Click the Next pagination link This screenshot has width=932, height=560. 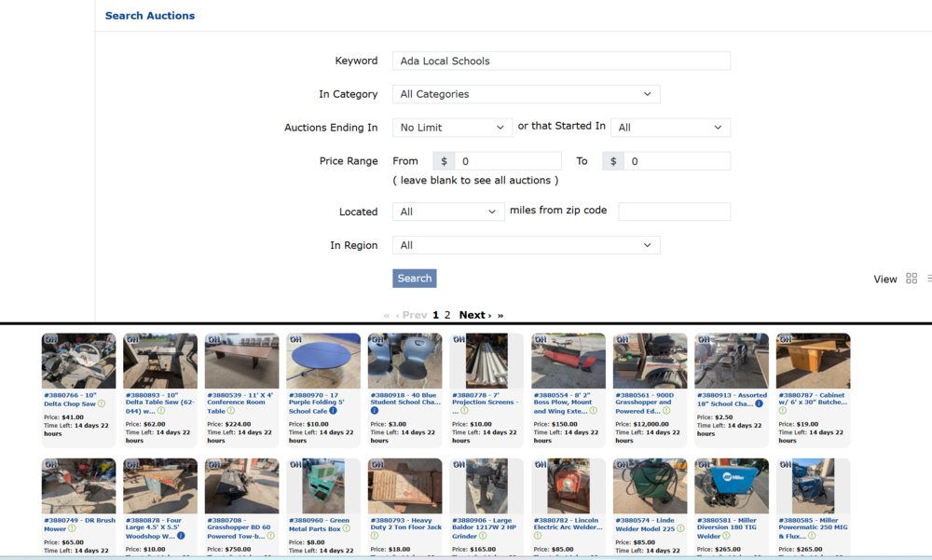(x=471, y=315)
